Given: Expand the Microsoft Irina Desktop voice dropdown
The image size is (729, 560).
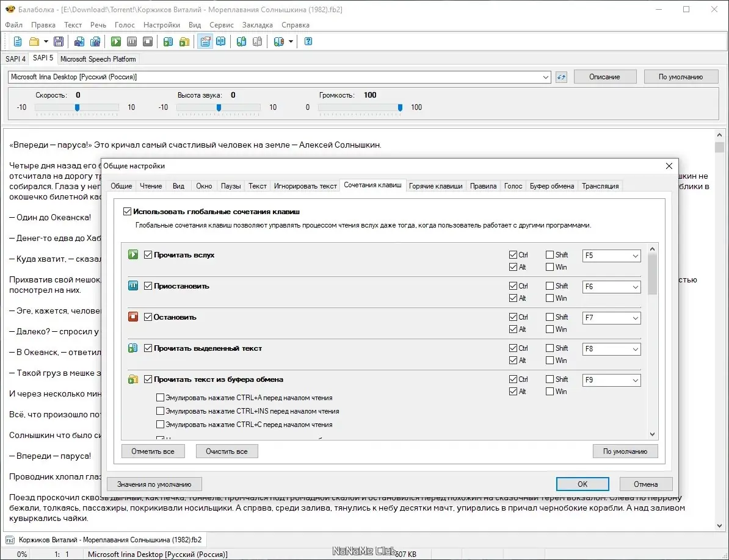Looking at the screenshot, I should [x=546, y=77].
